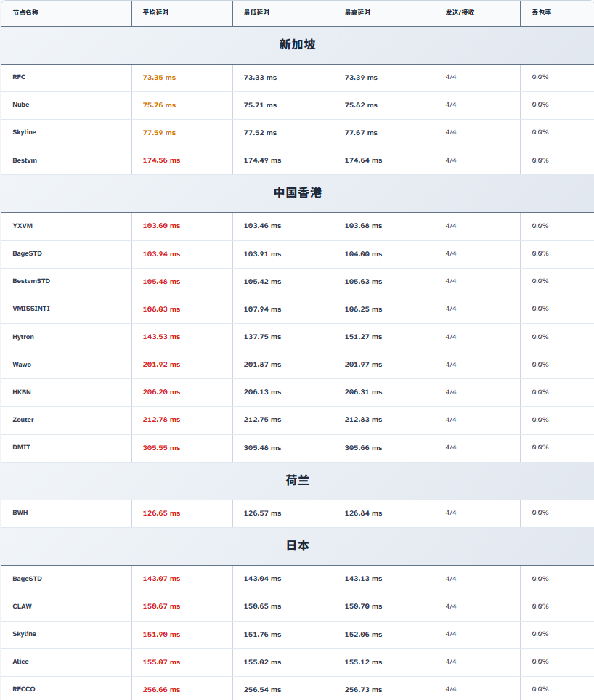Sort by the 平均延时 column header

coord(155,12)
